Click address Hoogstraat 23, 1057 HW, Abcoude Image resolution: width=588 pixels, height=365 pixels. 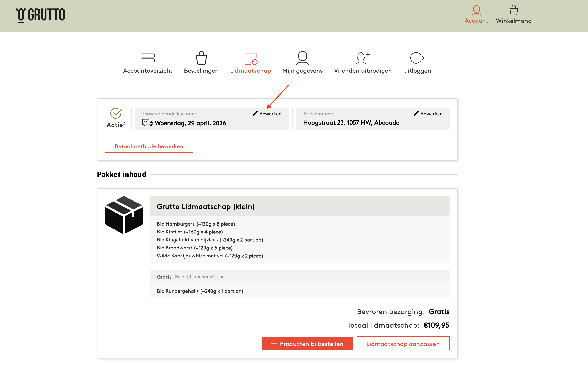[x=351, y=123]
